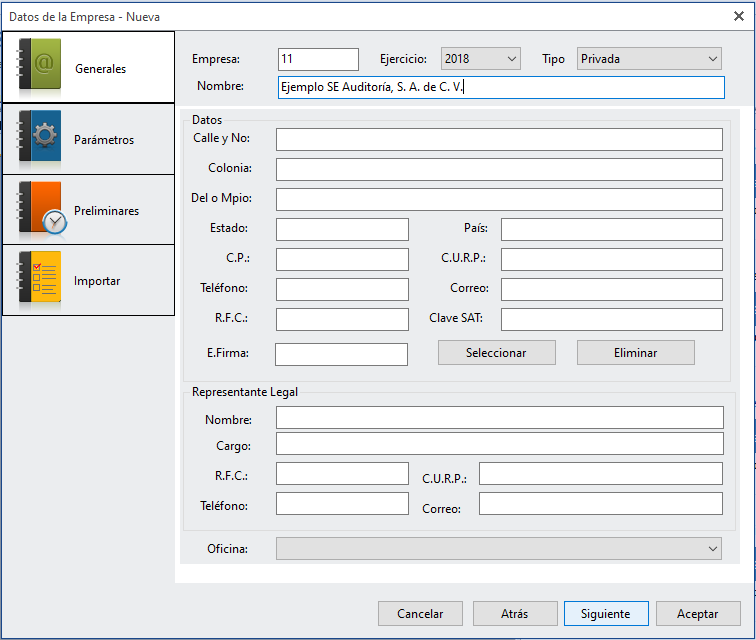Switch to the Parámetros tab label
This screenshot has height=640, width=756.
tap(104, 140)
